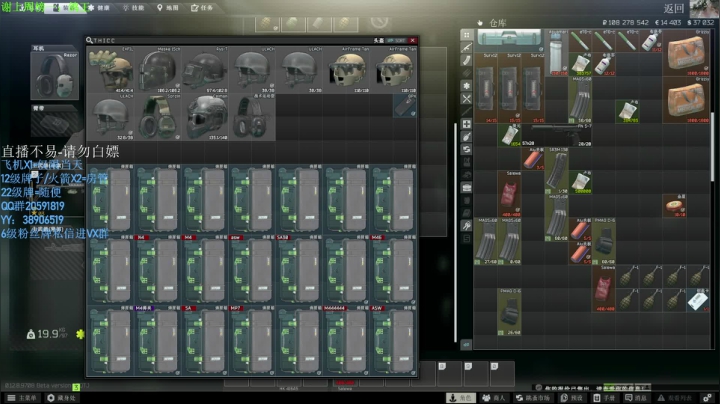This screenshot has width=720, height=404.
Task: Select the large item case in stash
Action: click(509, 41)
